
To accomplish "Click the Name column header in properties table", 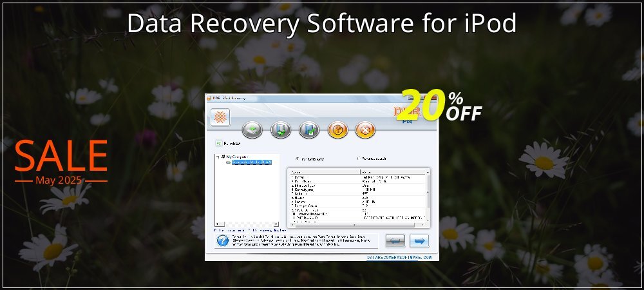I will pos(325,172).
